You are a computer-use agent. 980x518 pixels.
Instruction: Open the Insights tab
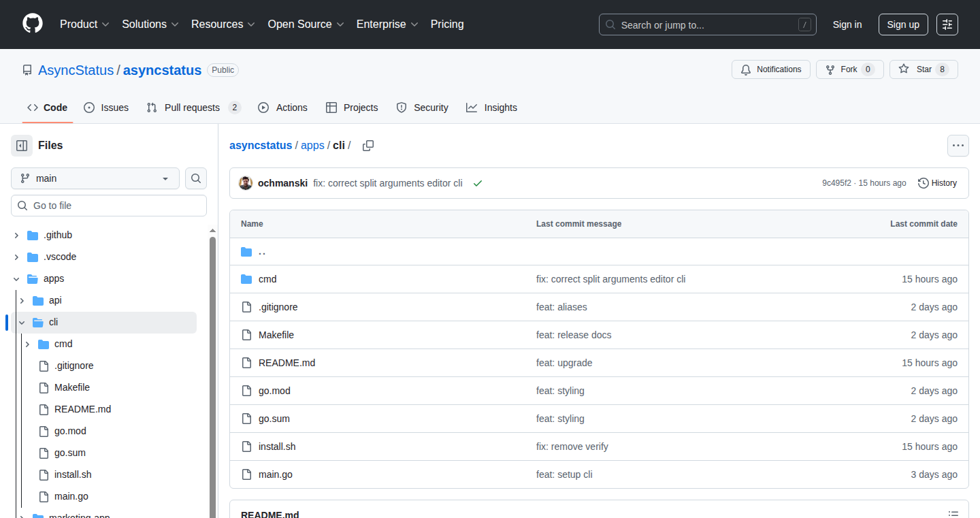[492, 108]
